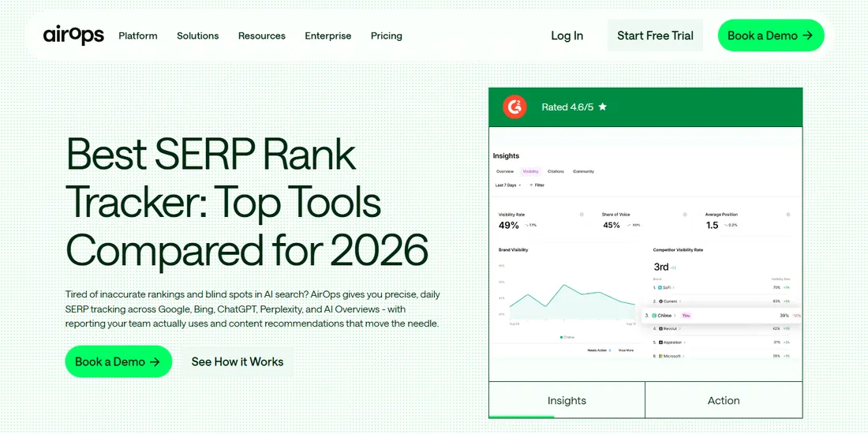Expand the SoFi row chevron
This screenshot has height=434, width=868.
674,288
